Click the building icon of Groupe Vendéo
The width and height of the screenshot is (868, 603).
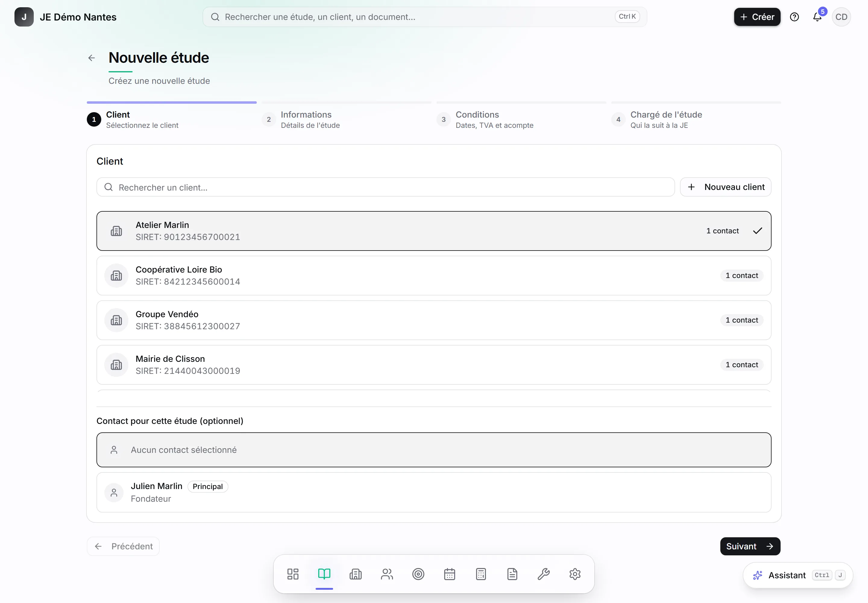(116, 320)
